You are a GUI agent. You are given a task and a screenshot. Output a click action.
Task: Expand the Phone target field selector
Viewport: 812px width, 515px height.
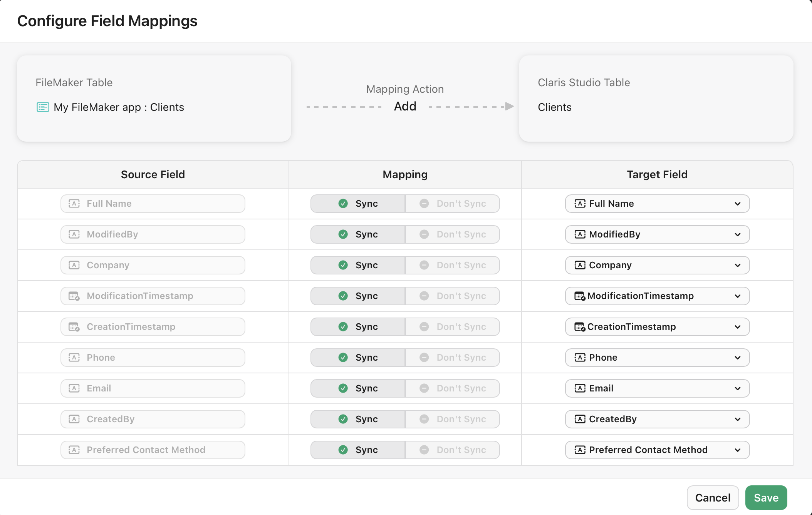[x=738, y=357]
